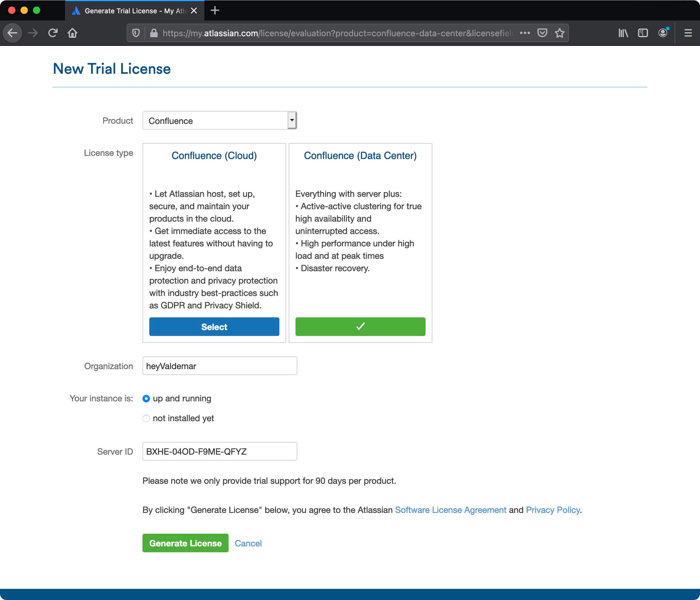Click the Organization input field
Viewport: 700px width, 600px height.
219,365
